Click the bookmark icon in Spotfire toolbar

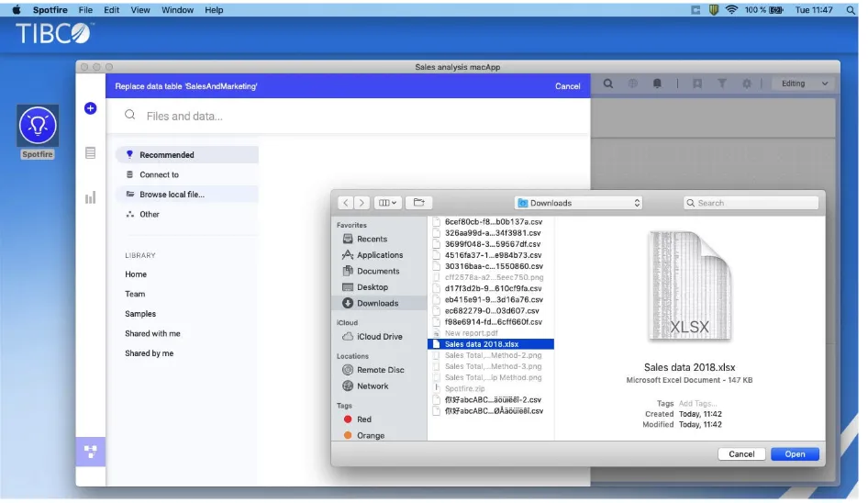[x=697, y=84]
